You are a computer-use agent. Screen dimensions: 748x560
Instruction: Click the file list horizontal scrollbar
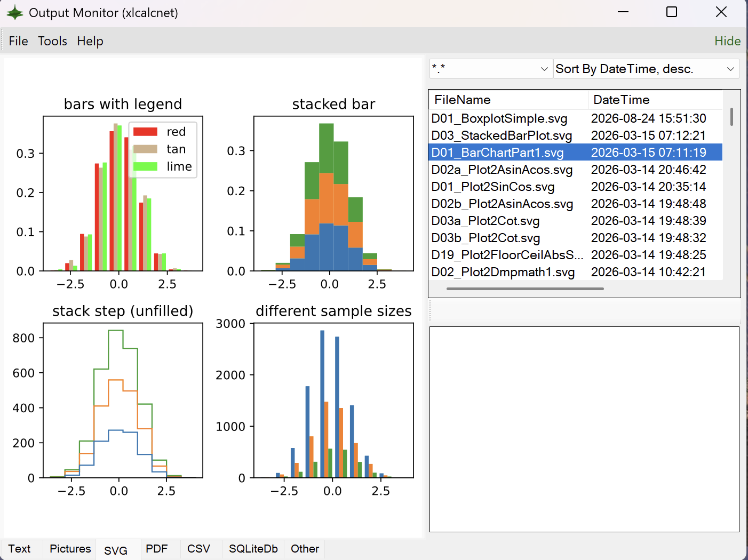(525, 289)
